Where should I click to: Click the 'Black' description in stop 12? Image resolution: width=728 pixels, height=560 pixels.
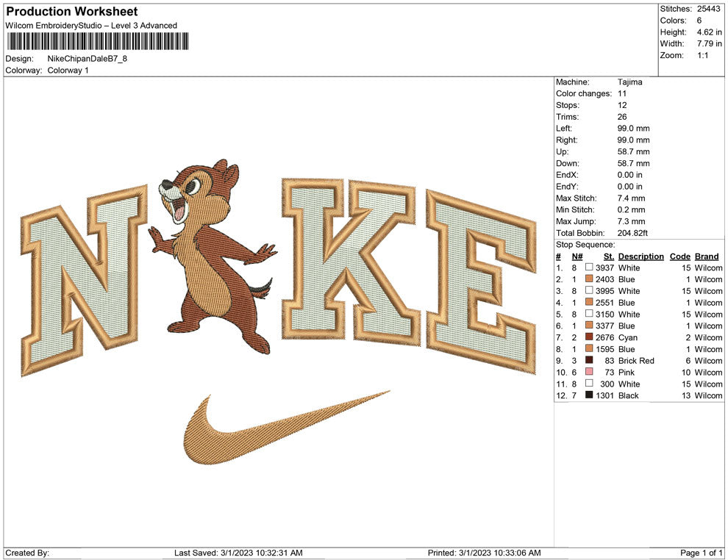pyautogui.click(x=628, y=395)
